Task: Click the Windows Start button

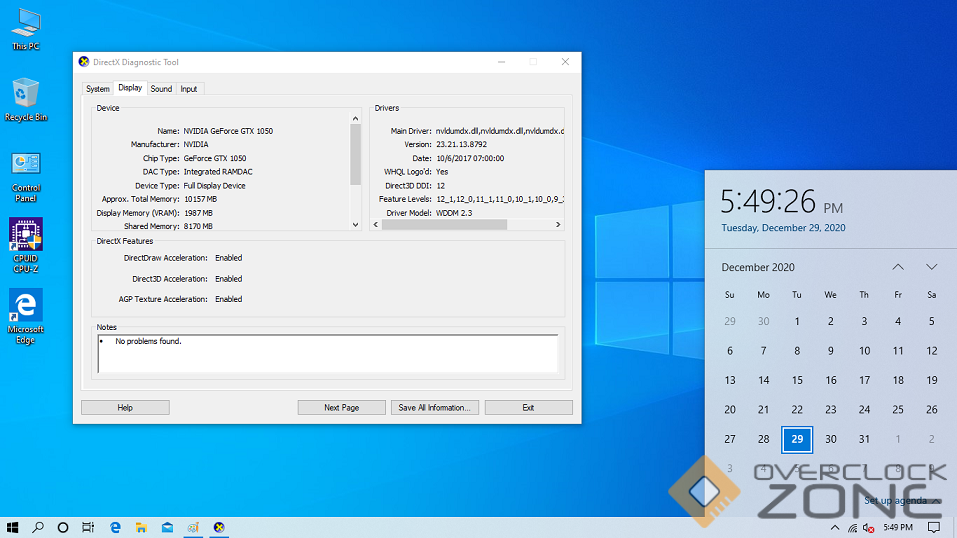Action: [x=13, y=527]
